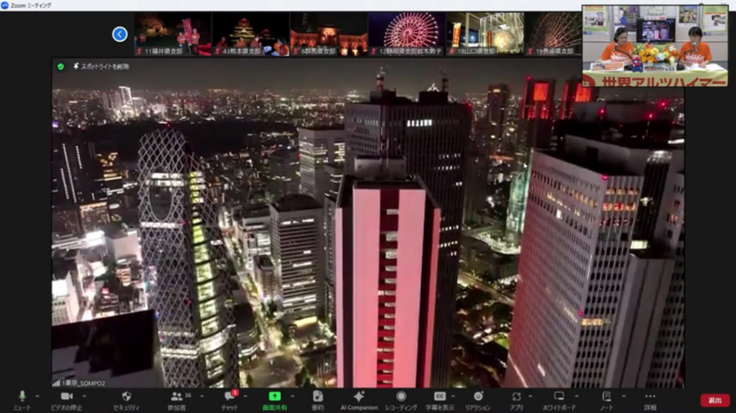
Task: Open the Security (セキュリティ) shield icon
Action: click(126, 397)
